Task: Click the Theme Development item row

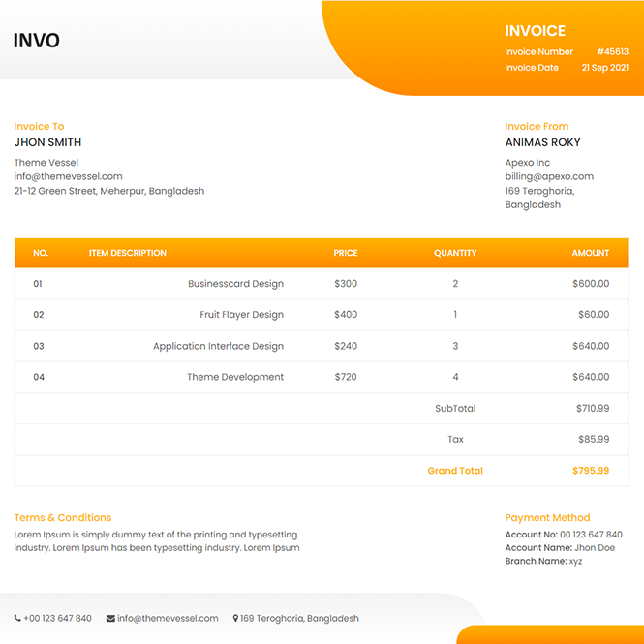Action: 235,377
